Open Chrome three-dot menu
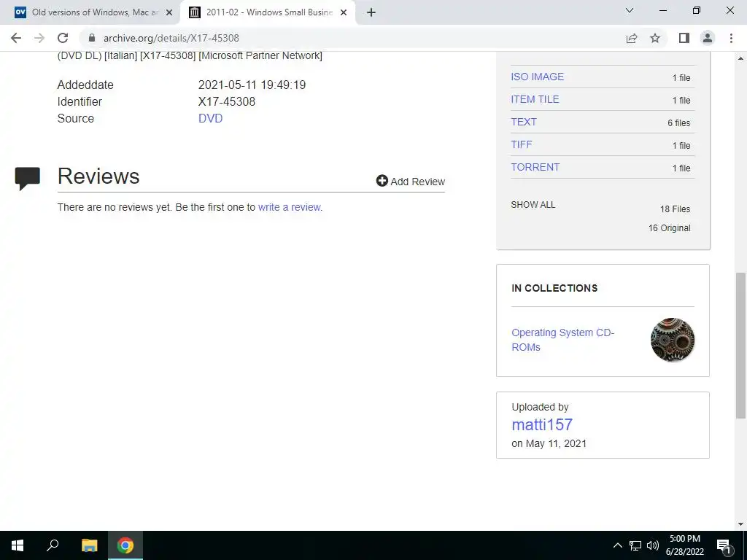 731,38
